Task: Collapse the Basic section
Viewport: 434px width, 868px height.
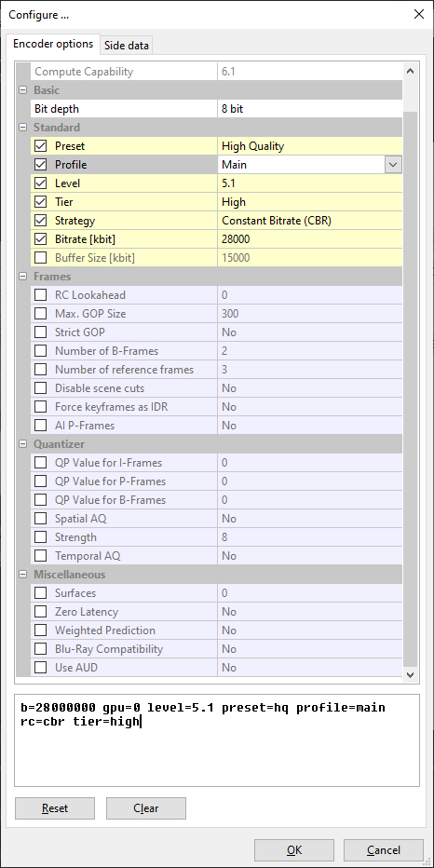Action: pyautogui.click(x=22, y=90)
